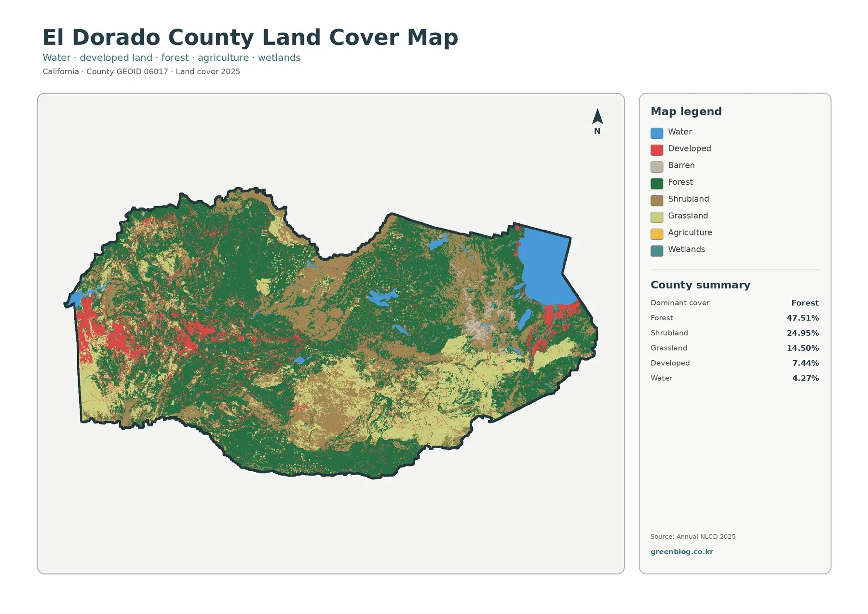Viewport: 868px width, 614px height.
Task: Click the 'Grassland' legend label
Action: pyautogui.click(x=688, y=216)
